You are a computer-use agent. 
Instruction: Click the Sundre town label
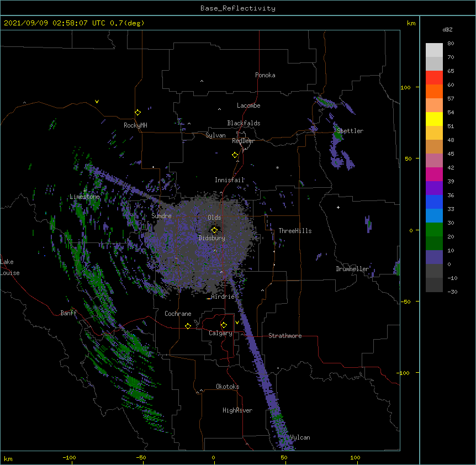pyautogui.click(x=161, y=216)
